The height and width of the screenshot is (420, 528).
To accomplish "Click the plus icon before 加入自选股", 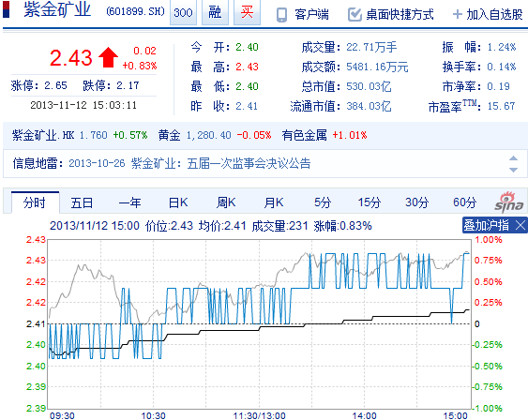I will point(458,14).
